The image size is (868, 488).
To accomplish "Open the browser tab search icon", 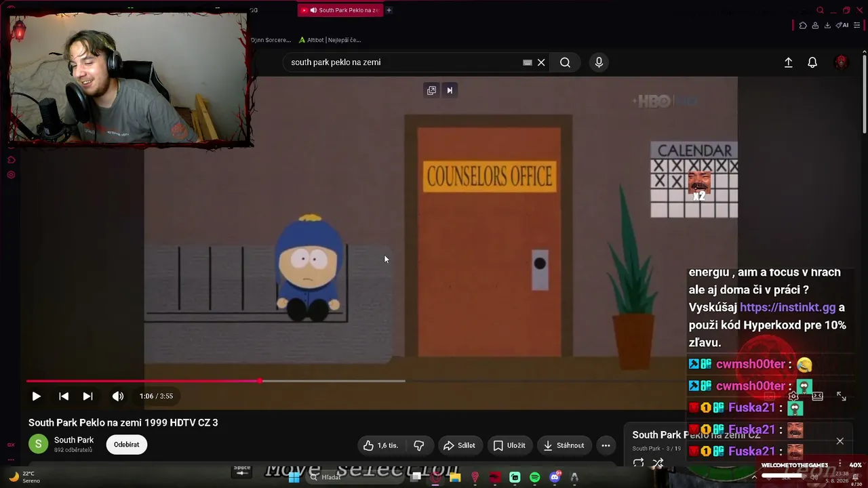I will click(820, 10).
